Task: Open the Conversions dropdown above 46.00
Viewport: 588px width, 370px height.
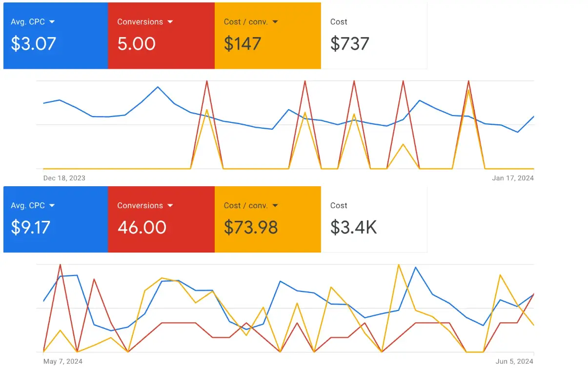Action: tap(170, 206)
